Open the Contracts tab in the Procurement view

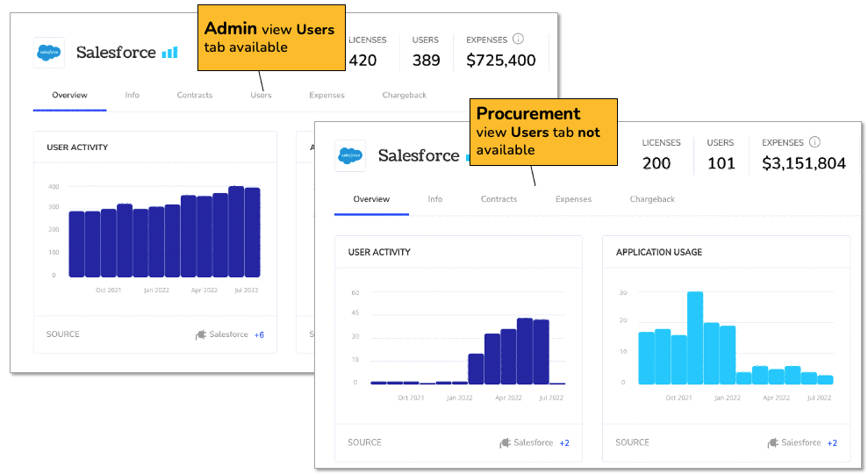click(x=499, y=199)
